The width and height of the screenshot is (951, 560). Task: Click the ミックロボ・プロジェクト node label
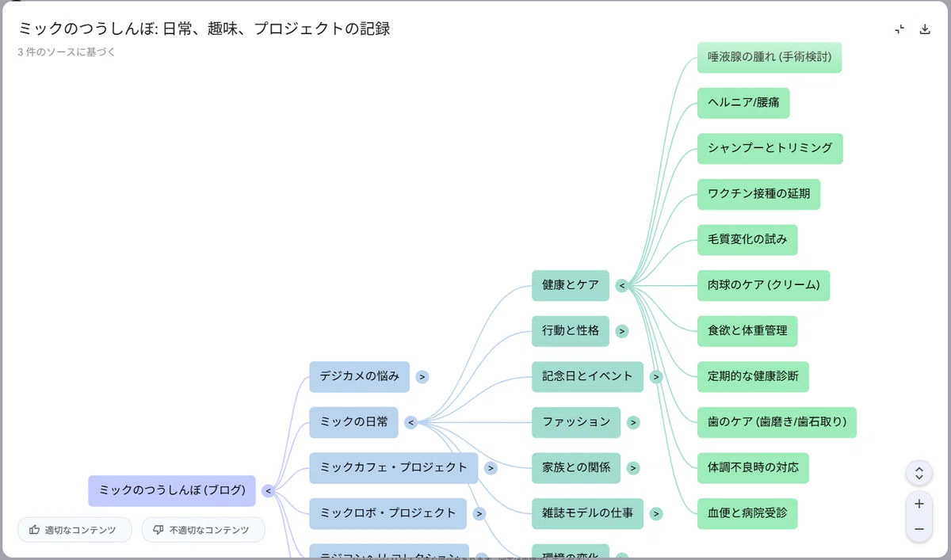[x=388, y=514]
